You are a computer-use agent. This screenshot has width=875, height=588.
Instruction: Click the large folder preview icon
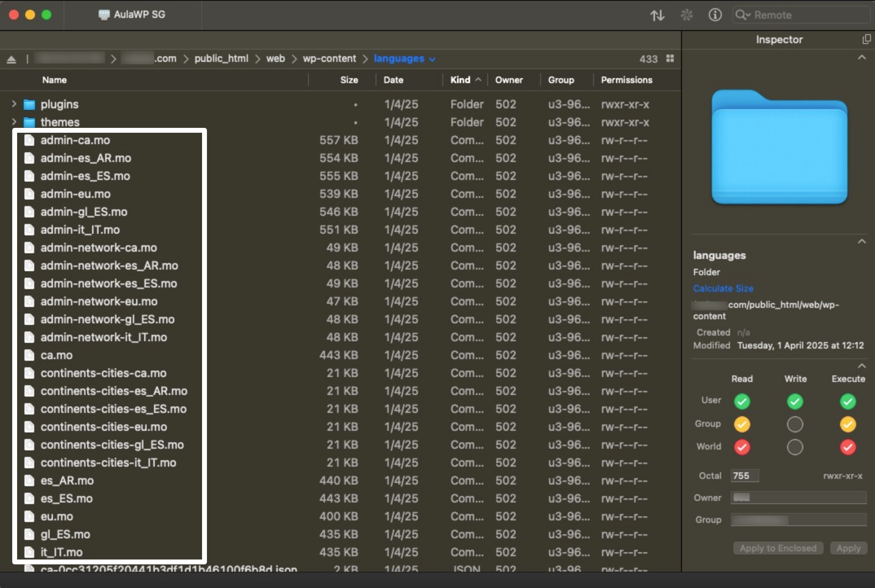[x=779, y=148]
